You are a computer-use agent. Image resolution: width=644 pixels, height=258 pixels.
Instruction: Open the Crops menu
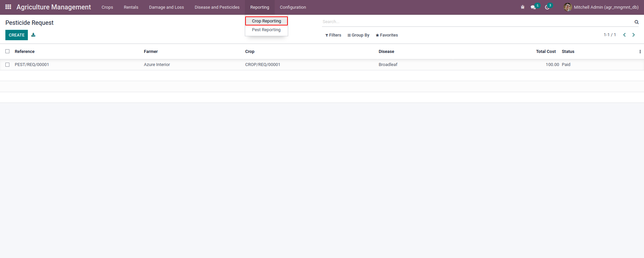[x=107, y=7]
